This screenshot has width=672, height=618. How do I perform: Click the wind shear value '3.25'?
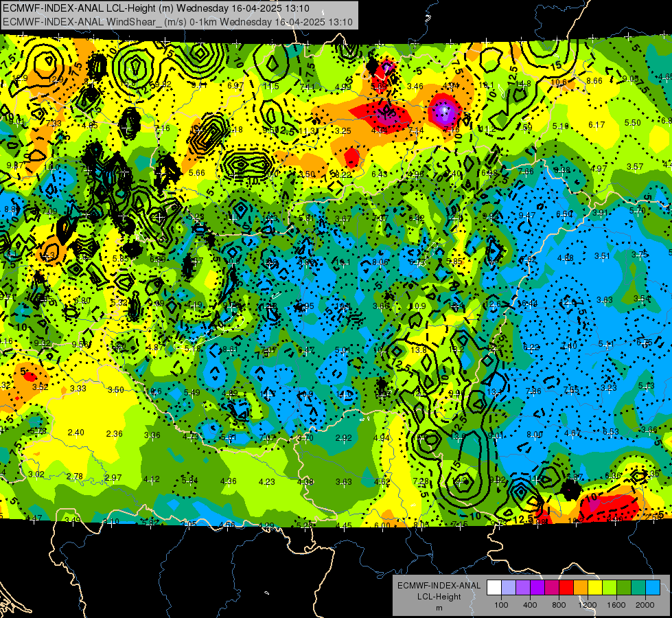pyautogui.click(x=343, y=130)
